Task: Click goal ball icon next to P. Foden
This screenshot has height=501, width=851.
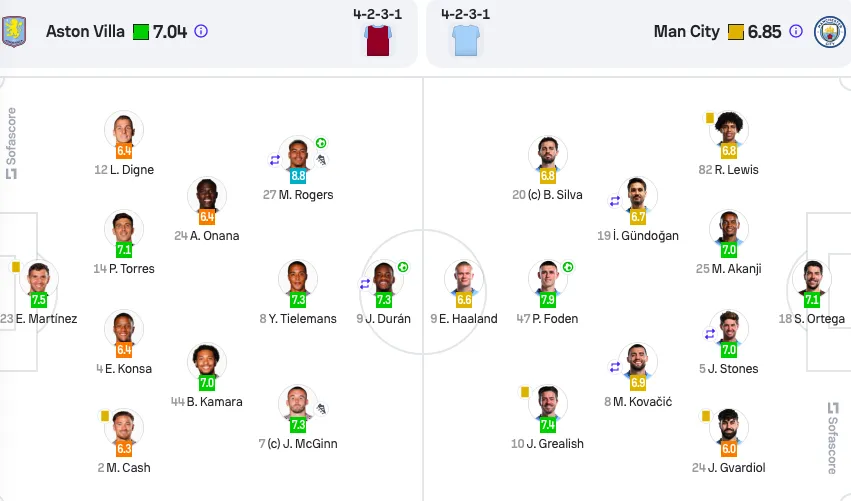Action: pyautogui.click(x=568, y=267)
